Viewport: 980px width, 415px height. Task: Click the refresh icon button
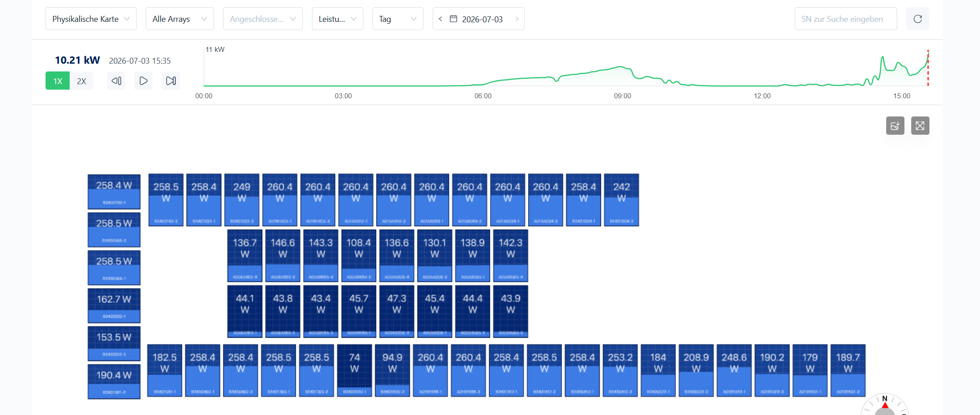pyautogui.click(x=917, y=19)
